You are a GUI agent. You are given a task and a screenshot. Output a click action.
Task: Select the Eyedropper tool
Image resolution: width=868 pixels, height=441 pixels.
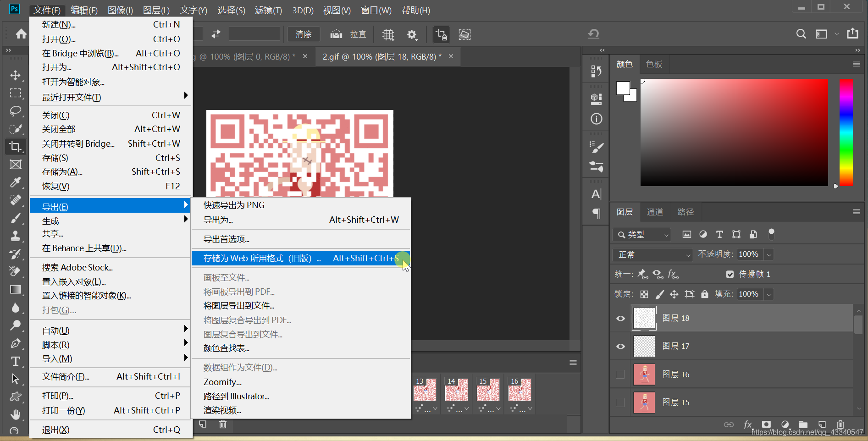16,182
